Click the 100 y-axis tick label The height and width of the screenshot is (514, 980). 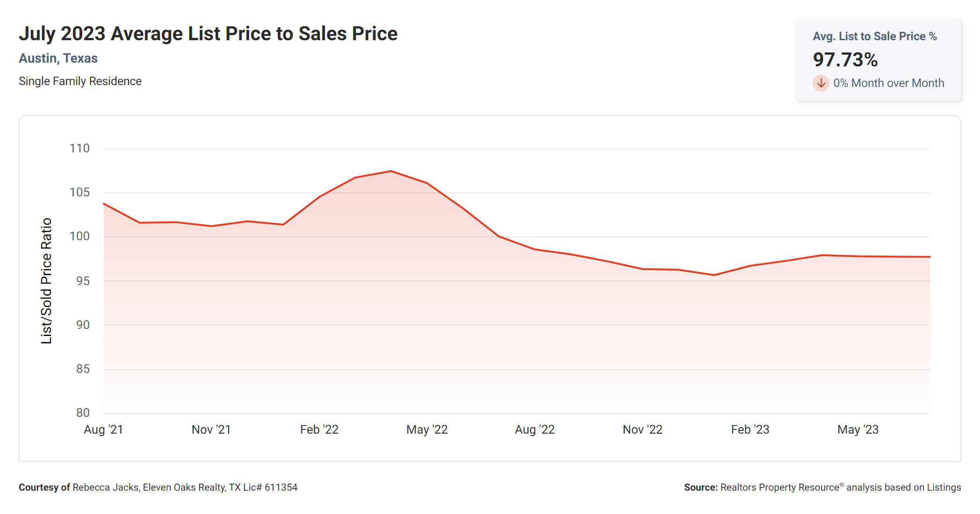(79, 236)
